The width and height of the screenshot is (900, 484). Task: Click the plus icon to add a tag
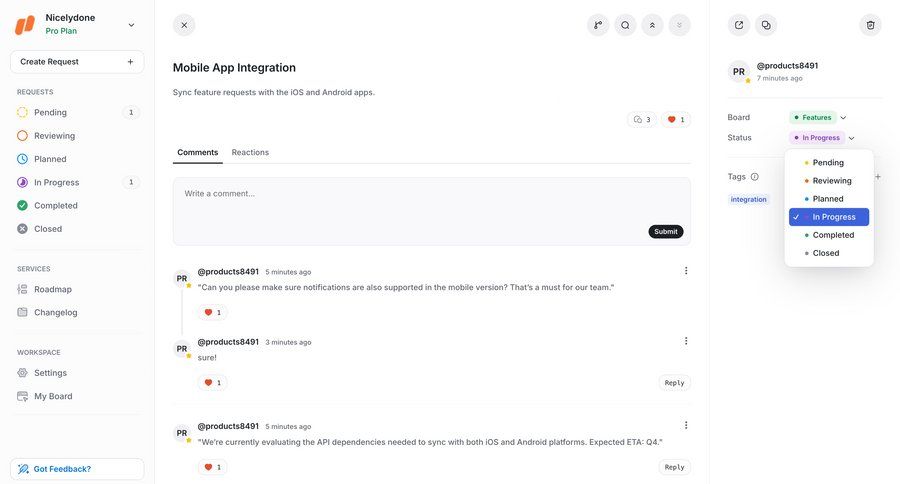[878, 176]
